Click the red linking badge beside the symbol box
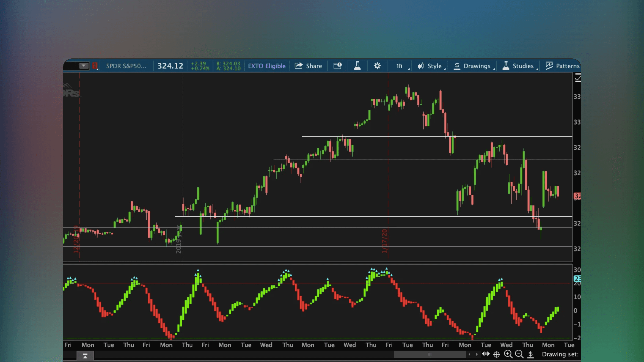This screenshot has height=362, width=644. [95, 66]
